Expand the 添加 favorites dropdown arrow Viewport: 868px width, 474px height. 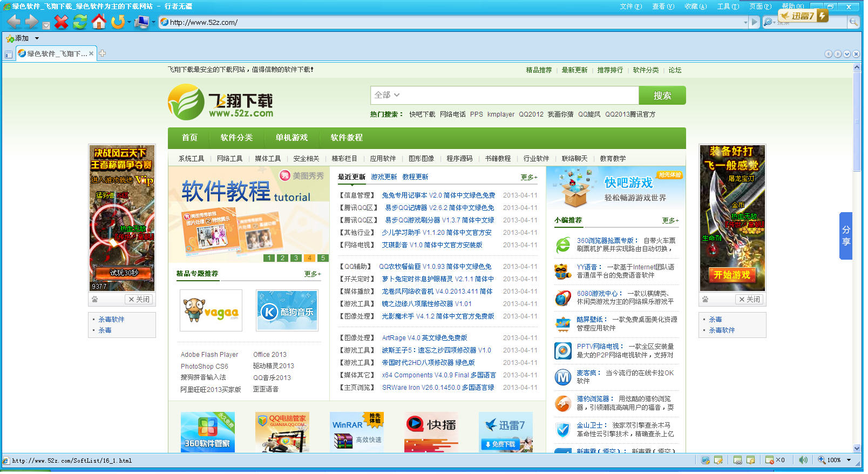(37, 38)
